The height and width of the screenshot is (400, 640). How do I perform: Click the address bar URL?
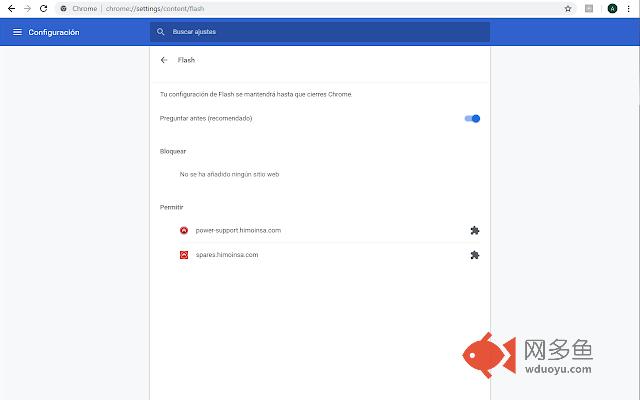[155, 9]
